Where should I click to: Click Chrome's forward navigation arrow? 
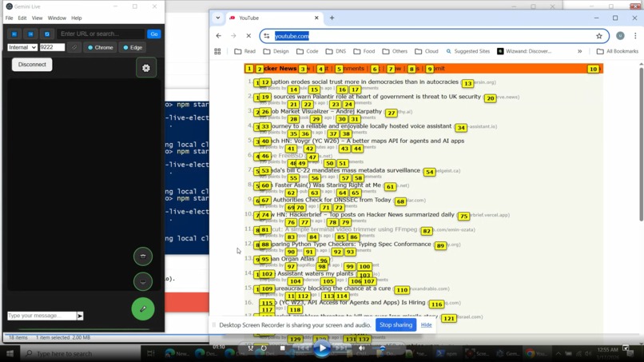233,36
